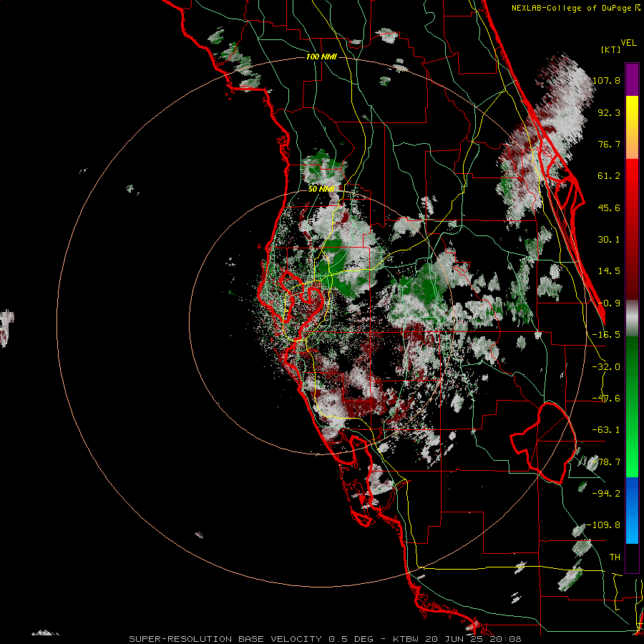Select the -16.5 velocity scale value
Viewport: 644px width, 644px height.
pyautogui.click(x=606, y=335)
